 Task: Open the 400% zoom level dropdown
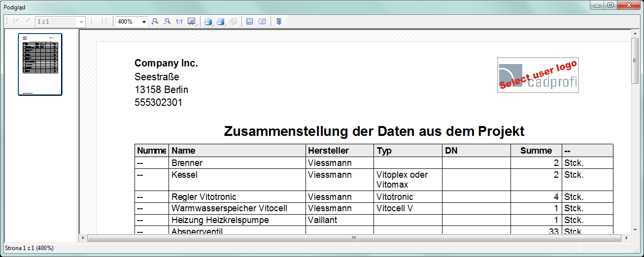pyautogui.click(x=144, y=22)
